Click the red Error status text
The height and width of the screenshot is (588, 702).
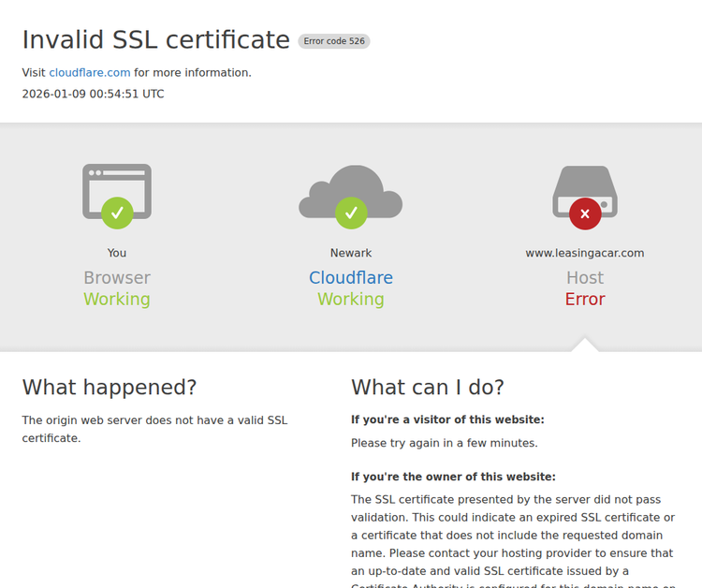(585, 300)
